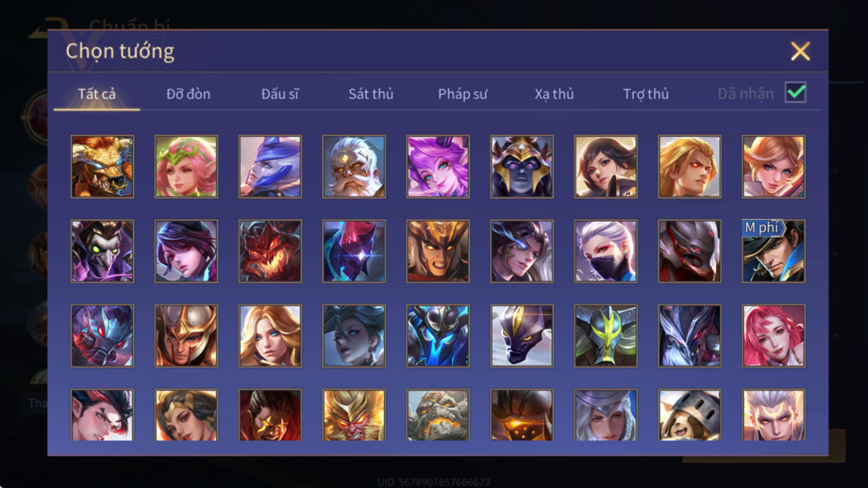Viewport: 868px width, 488px height.
Task: Choose the pink-haired lady in third row
Action: coord(773,336)
